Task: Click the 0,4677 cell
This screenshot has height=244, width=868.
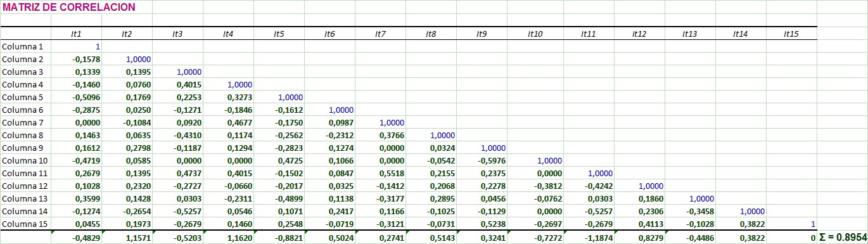Action: (228, 122)
